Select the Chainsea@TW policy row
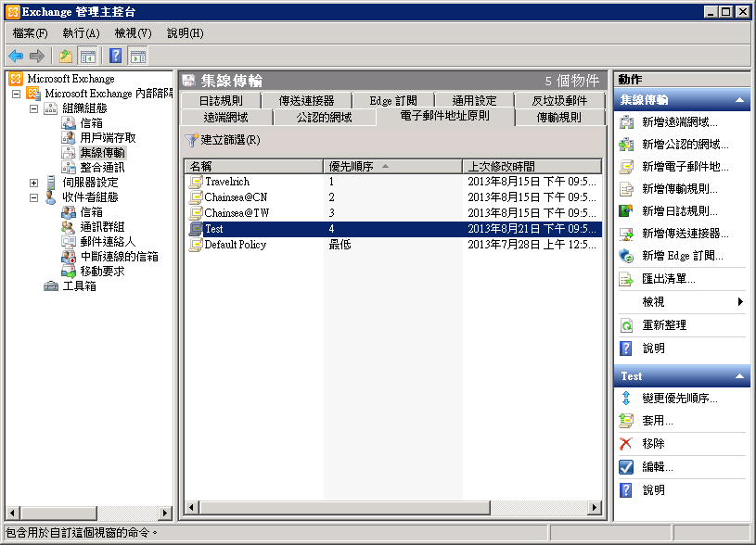 (x=393, y=213)
